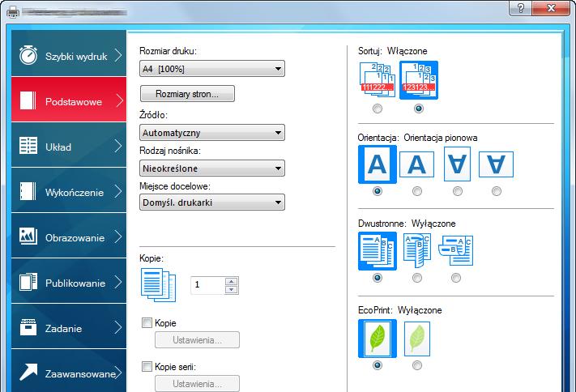The height and width of the screenshot is (392, 576).
Task: Select radio button under 123123 sort option
Action: click(418, 109)
